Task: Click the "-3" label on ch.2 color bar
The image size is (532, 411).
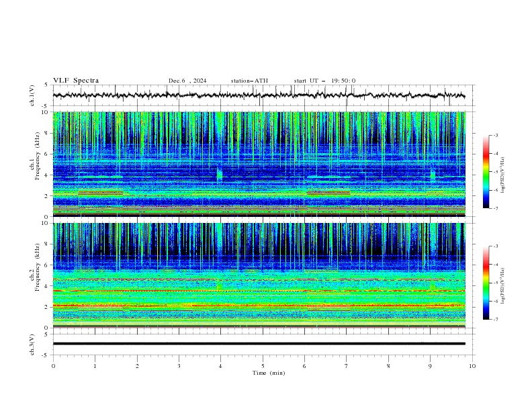Action: (x=495, y=246)
